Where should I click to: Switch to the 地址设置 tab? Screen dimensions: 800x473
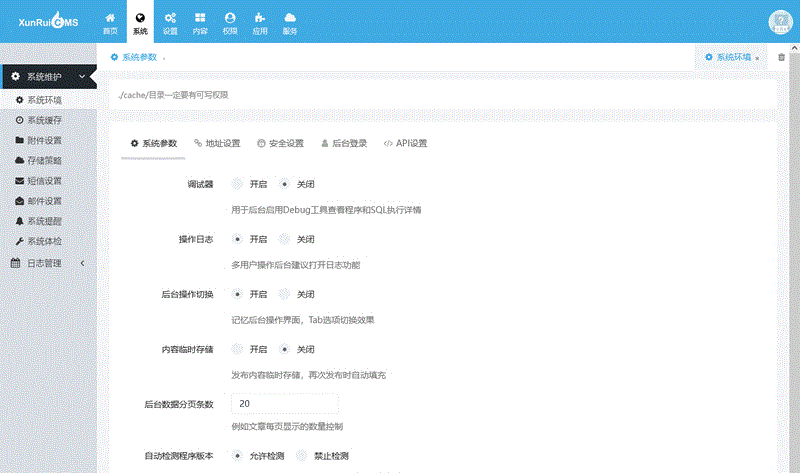coord(217,143)
